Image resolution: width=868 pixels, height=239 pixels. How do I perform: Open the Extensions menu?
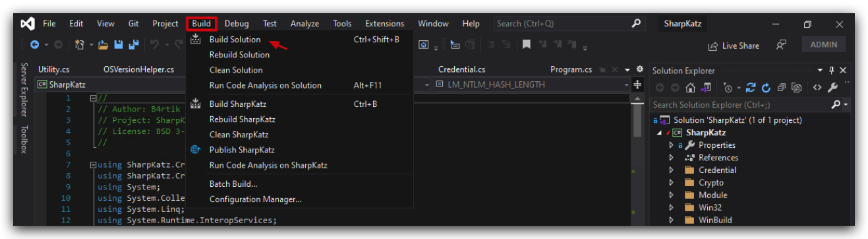pos(385,24)
